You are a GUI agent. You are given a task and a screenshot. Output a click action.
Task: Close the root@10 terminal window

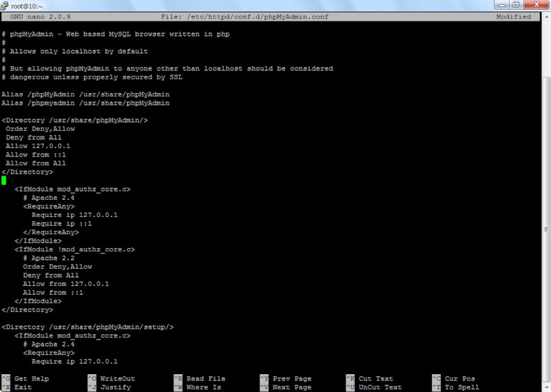tap(537, 5)
